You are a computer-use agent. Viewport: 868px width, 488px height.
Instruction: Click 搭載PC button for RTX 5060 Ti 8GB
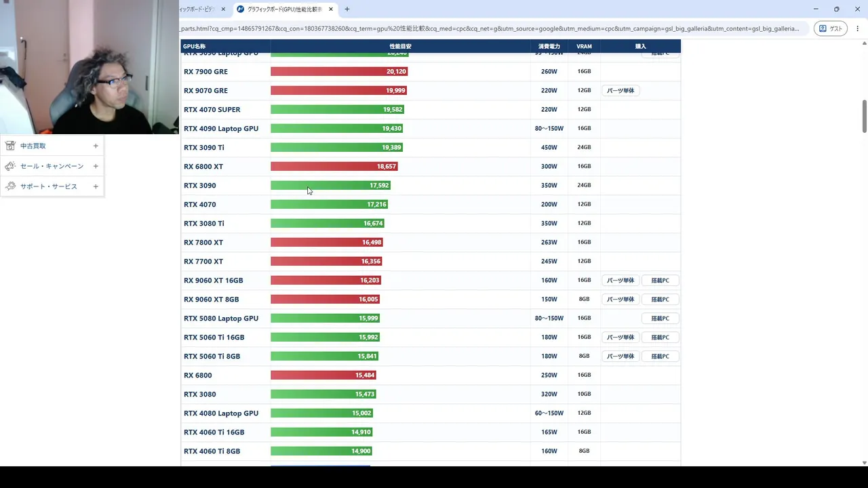click(x=660, y=357)
